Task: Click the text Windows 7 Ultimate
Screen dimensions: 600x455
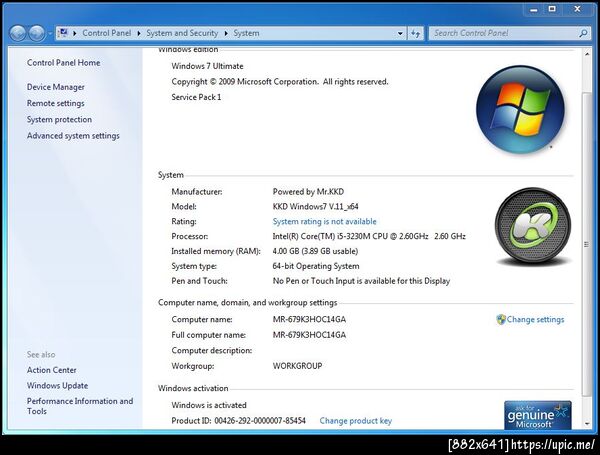Action: point(207,66)
